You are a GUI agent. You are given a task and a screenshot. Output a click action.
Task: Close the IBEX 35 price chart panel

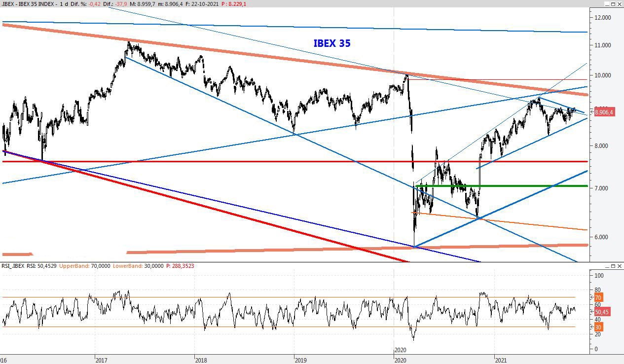[620, 4]
